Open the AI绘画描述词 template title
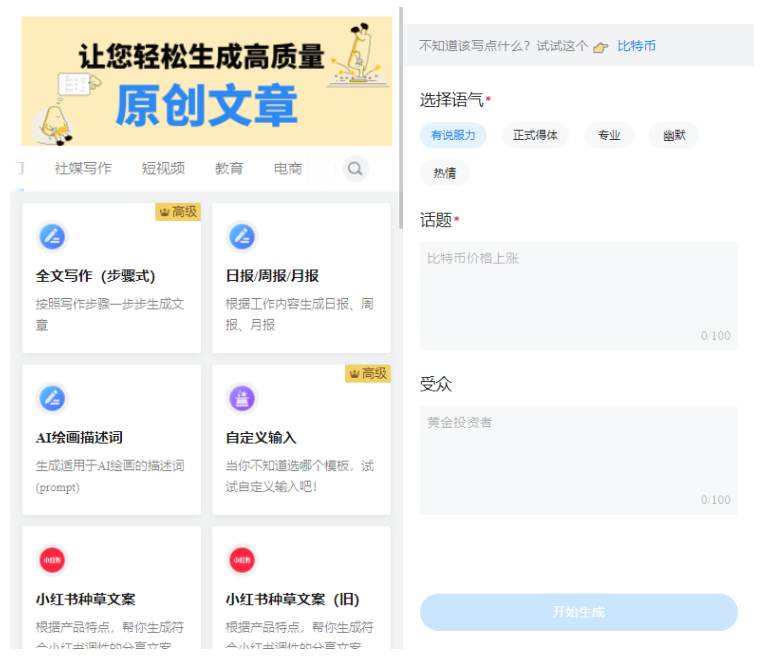The width and height of the screenshot is (765, 667). pyautogui.click(x=79, y=437)
